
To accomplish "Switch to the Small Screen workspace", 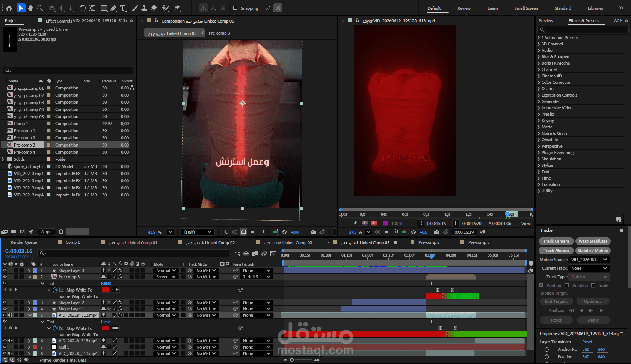I will pyautogui.click(x=526, y=8).
